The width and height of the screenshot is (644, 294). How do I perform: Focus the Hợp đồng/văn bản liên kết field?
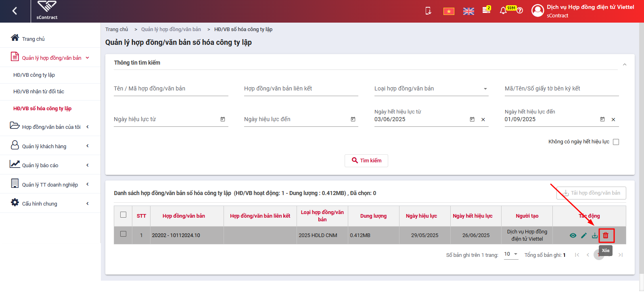[301, 89]
